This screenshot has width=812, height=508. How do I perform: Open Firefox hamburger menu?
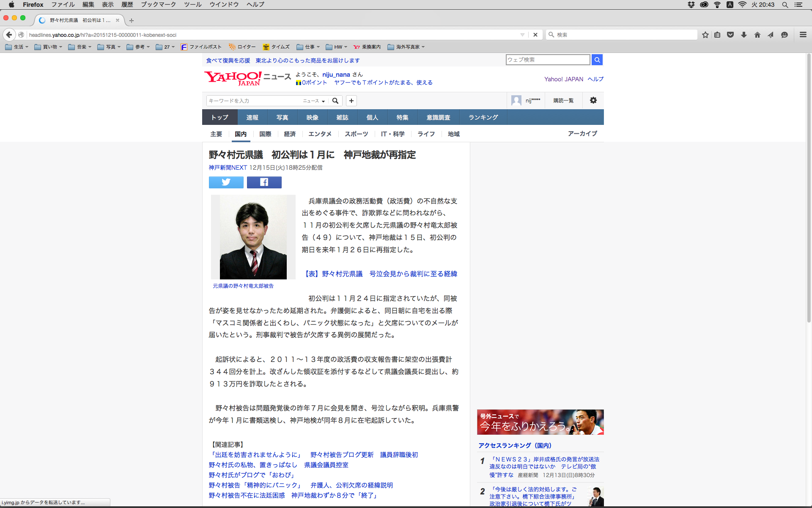click(x=803, y=35)
